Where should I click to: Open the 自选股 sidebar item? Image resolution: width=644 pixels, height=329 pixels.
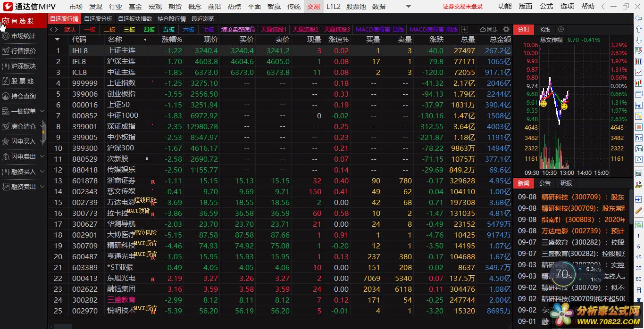[23, 21]
